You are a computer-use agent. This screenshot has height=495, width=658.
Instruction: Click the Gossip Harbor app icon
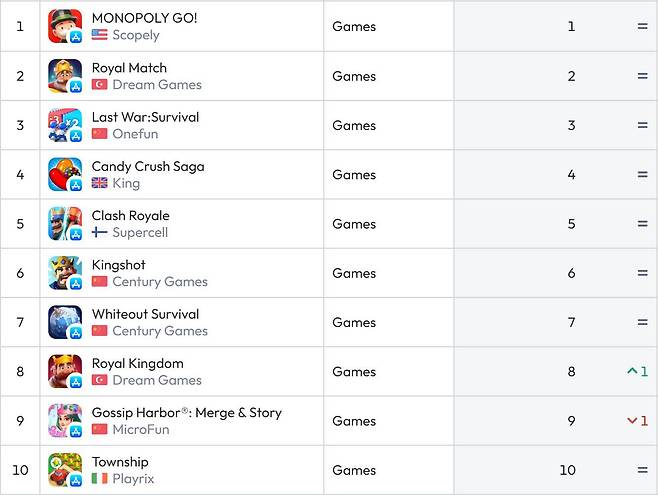click(65, 421)
